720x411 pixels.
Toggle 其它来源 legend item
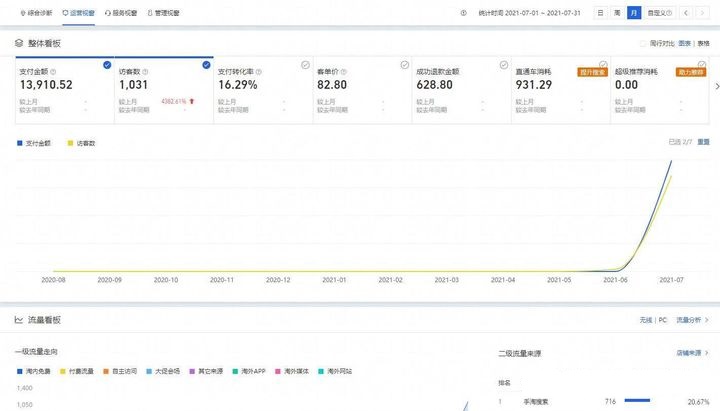pos(206,371)
